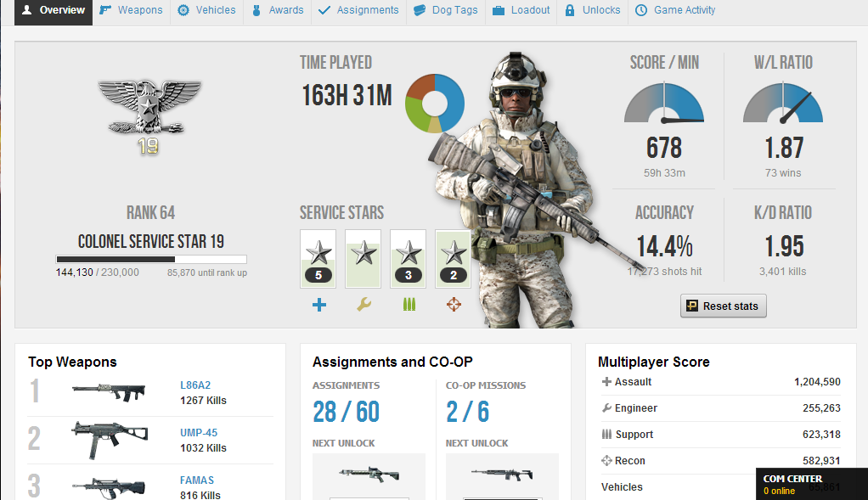
Task: Click the blue Assault plus icon
Action: coord(318,305)
